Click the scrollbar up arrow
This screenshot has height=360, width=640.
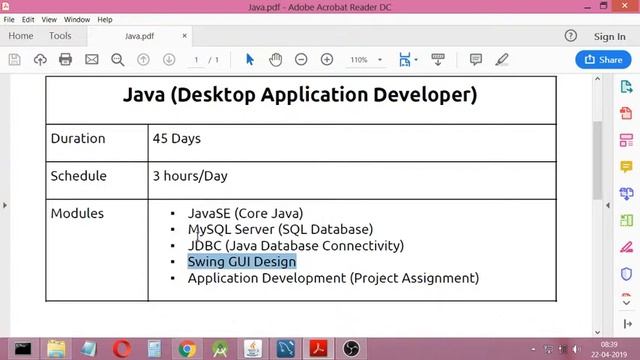tap(598, 79)
